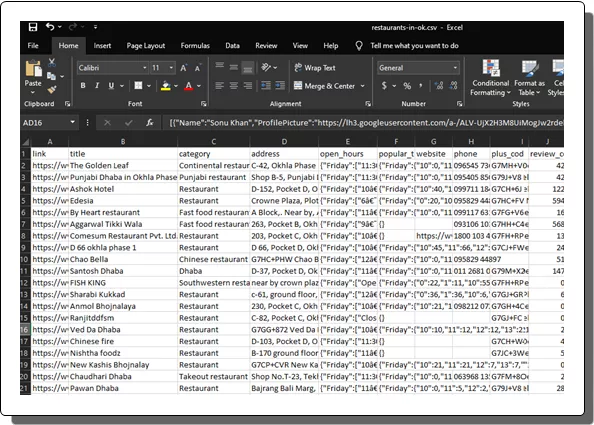
Task: Apply Comma Style format
Action: click(x=421, y=86)
